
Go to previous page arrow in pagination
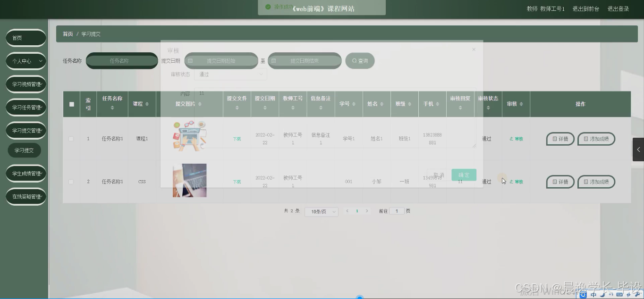point(347,211)
